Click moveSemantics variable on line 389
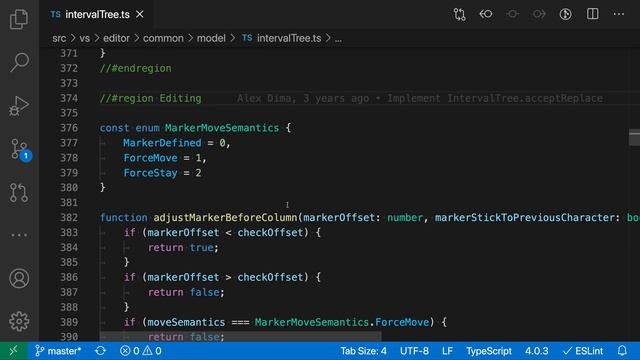The image size is (640, 360). [x=186, y=322]
